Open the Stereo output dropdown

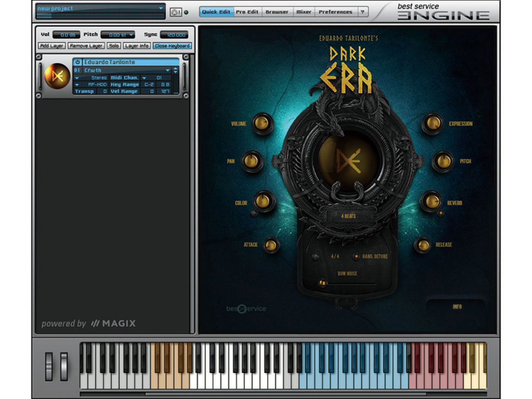[x=77, y=78]
